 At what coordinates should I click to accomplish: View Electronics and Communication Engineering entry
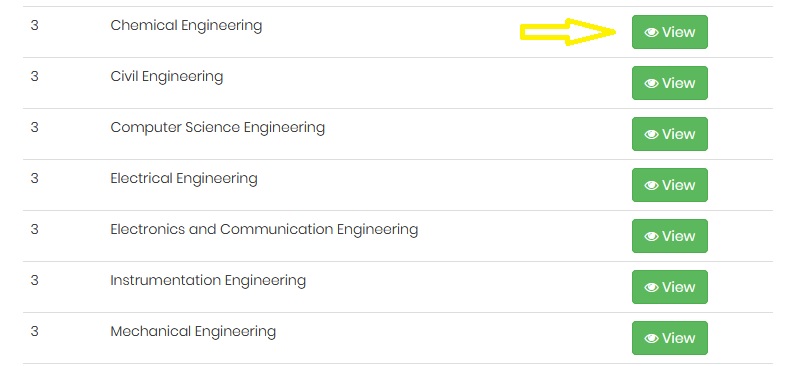click(670, 236)
